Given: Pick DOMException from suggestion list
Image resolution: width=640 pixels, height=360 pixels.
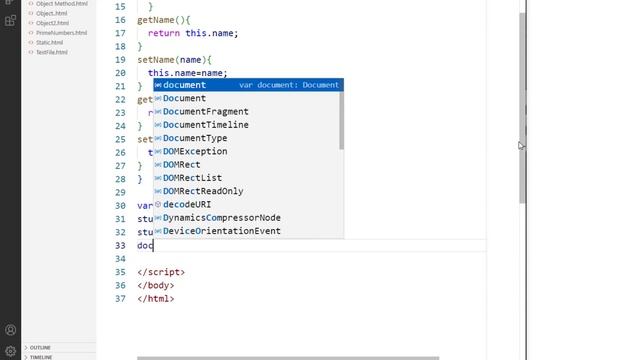Looking at the screenshot, I should [x=246, y=151].
